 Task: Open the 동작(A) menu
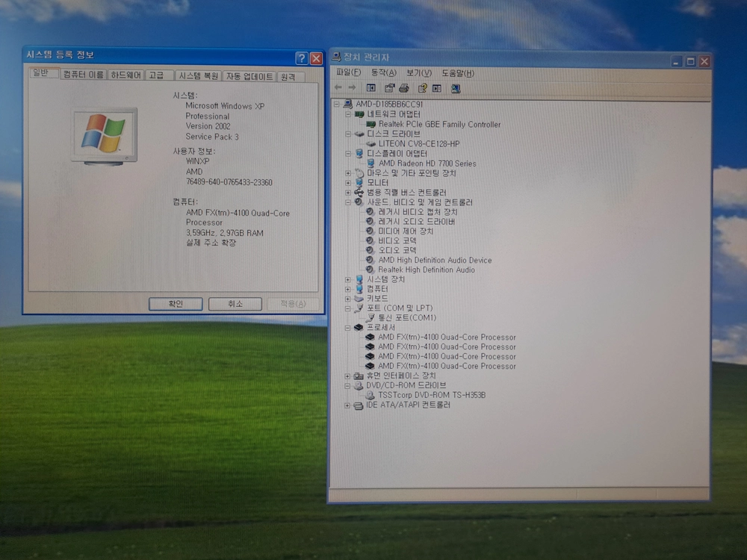383,73
